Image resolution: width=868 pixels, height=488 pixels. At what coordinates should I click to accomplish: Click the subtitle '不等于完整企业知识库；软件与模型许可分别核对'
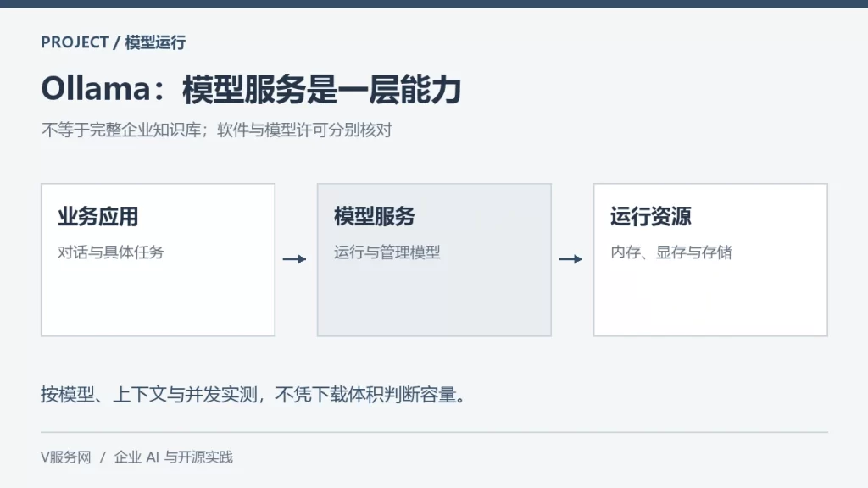click(216, 130)
